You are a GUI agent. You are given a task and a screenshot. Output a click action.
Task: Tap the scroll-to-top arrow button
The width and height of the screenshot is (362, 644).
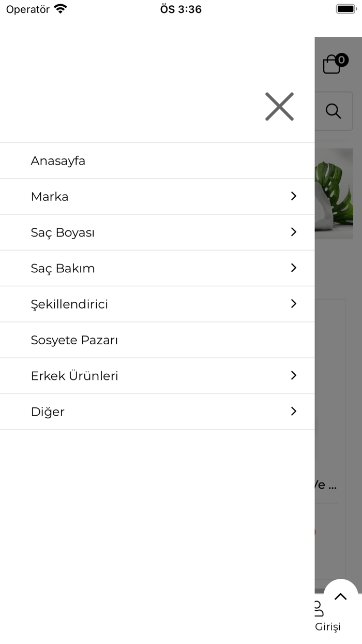pyautogui.click(x=340, y=596)
